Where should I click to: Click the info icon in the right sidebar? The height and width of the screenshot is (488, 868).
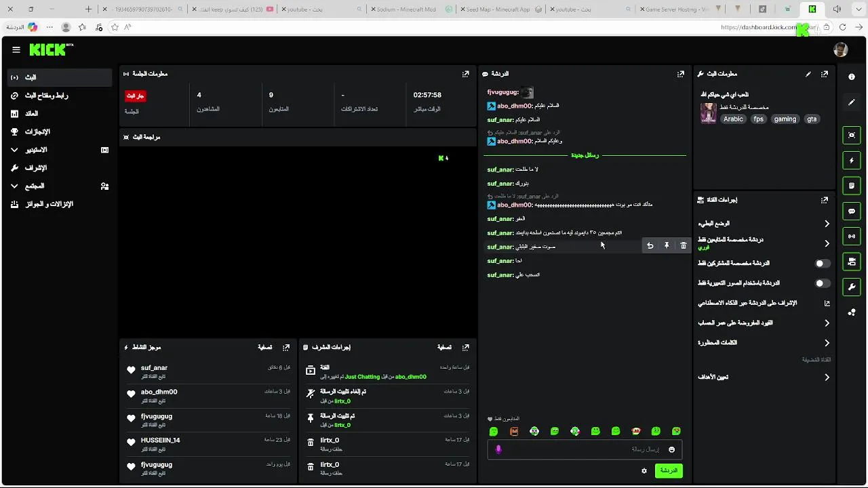(x=852, y=77)
